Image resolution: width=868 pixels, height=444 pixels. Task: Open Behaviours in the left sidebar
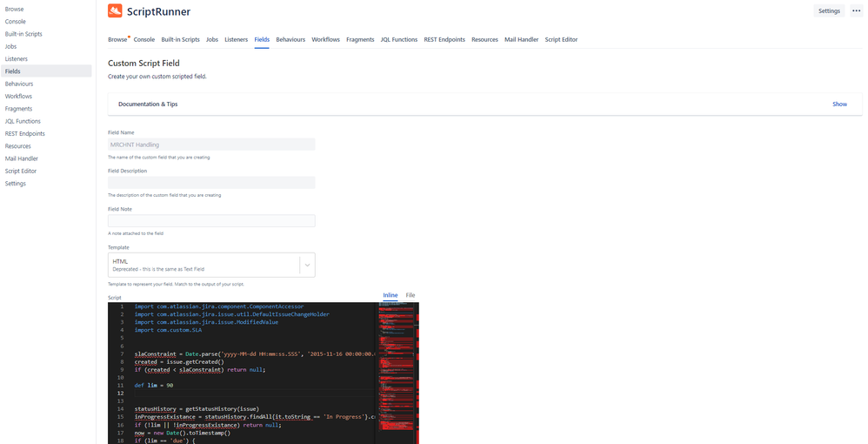19,84
